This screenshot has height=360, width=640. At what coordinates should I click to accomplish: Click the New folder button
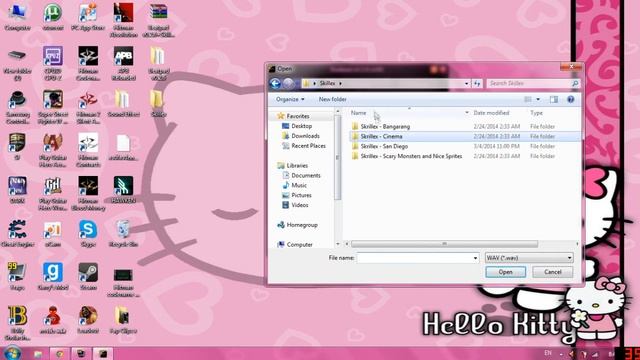click(332, 100)
